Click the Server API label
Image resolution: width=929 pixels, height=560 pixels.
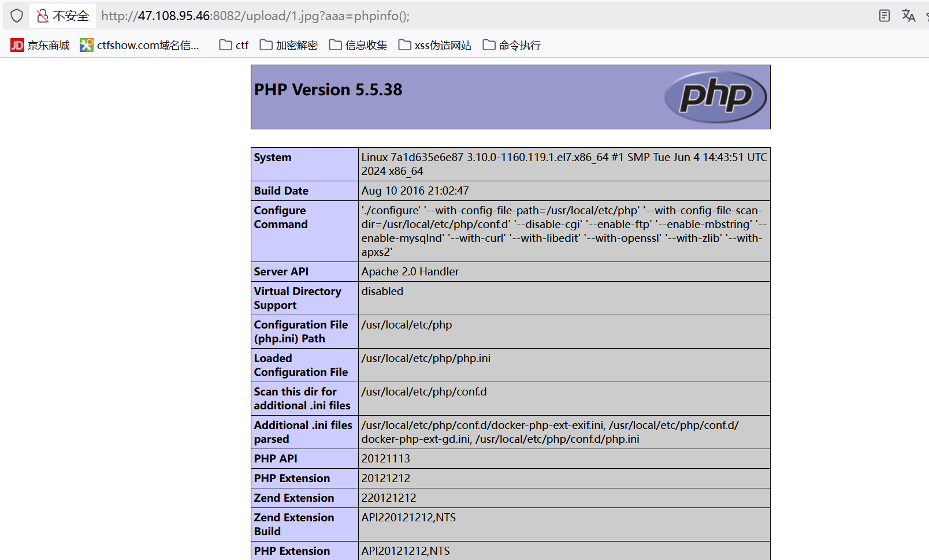(281, 271)
